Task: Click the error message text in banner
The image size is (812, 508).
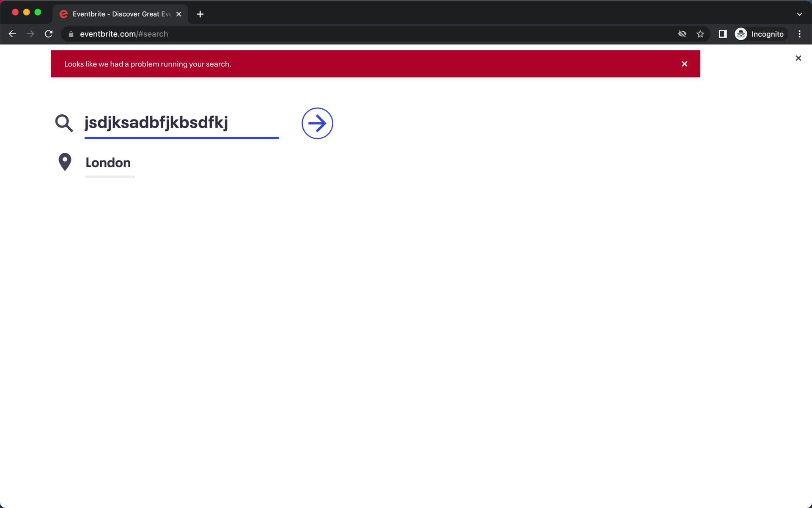Action: tap(148, 64)
